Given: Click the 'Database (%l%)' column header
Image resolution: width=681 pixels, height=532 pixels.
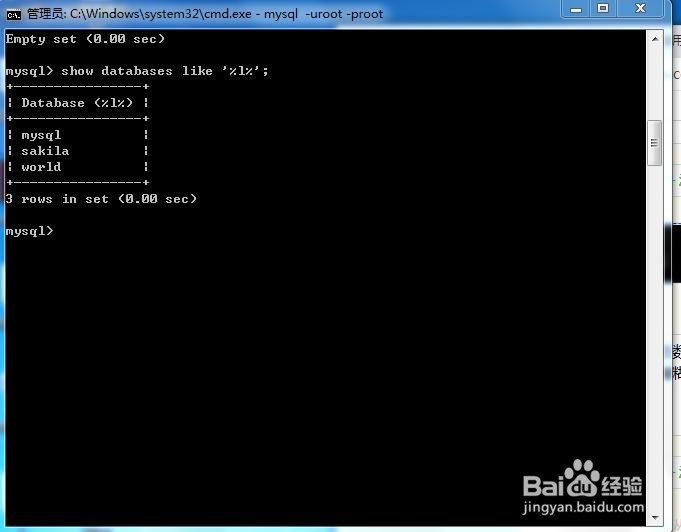Looking at the screenshot, I should 77,103.
